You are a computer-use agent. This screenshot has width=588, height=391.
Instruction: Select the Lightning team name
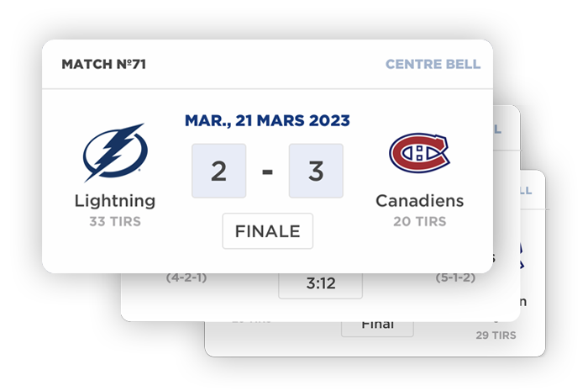pyautogui.click(x=115, y=201)
